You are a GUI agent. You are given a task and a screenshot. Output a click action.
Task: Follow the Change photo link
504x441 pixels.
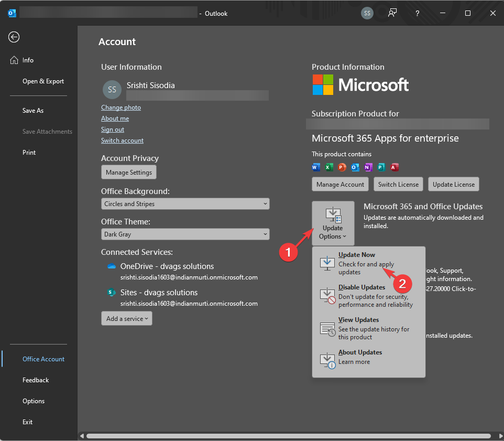coord(121,107)
